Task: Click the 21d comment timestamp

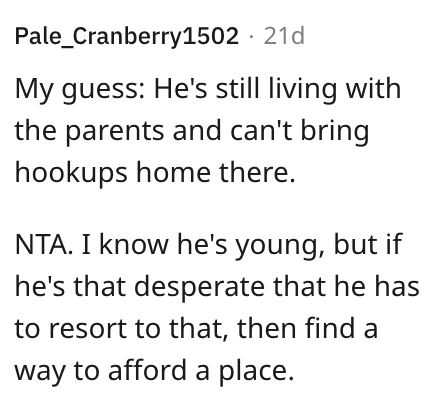Action: click(x=284, y=35)
